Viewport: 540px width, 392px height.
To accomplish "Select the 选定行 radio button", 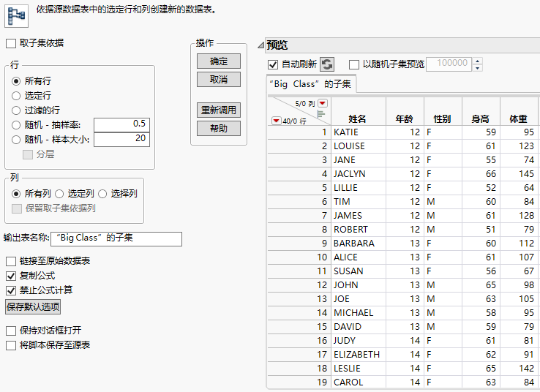I will 17,95.
